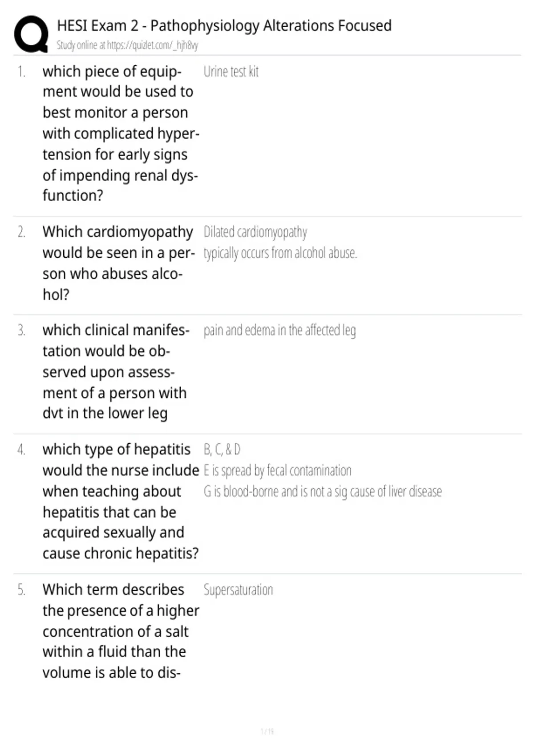
Task: Click 'pain and edema in the affected leg'
Action: 279,330
